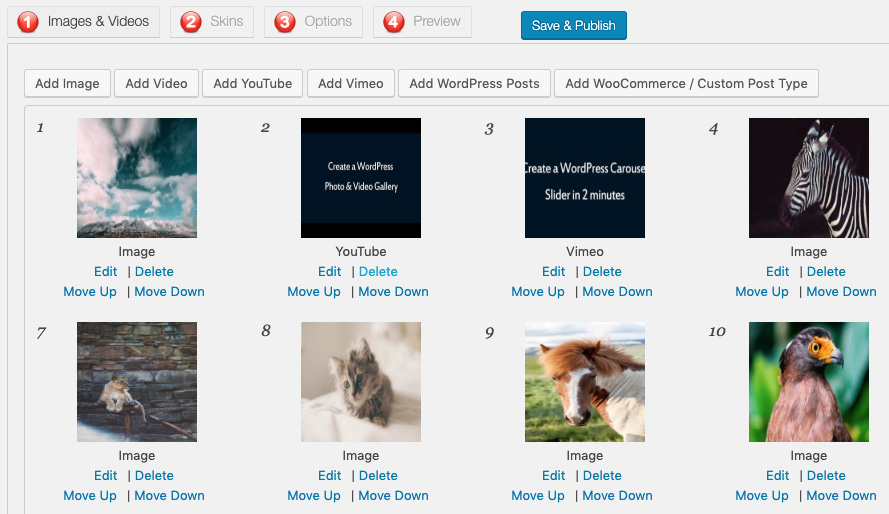Click the Add Video button
This screenshot has width=889, height=514.
pos(156,83)
